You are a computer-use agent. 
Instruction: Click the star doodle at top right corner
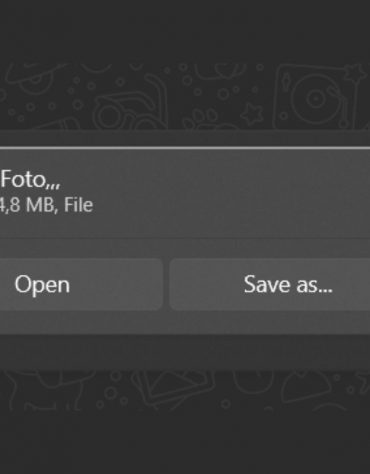[356, 74]
